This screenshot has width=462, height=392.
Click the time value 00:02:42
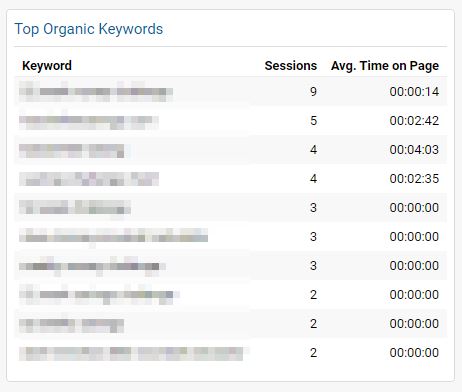414,120
